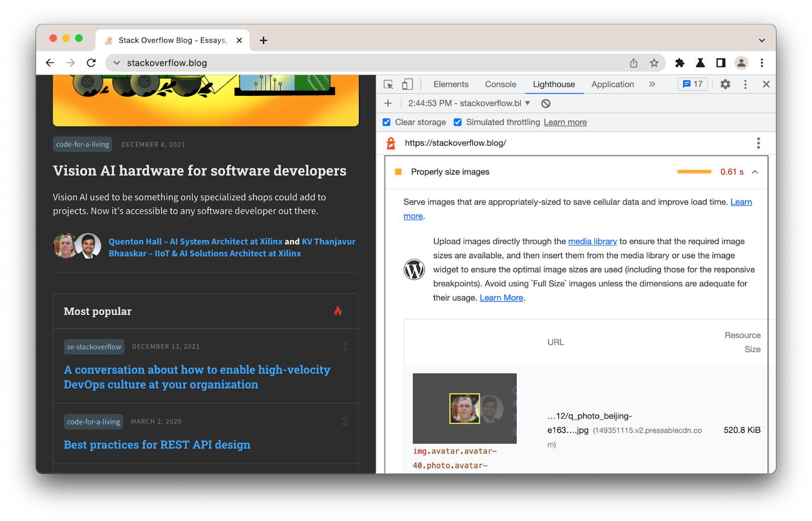Switch to the Elements tab
The width and height of the screenshot is (812, 521).
[451, 84]
